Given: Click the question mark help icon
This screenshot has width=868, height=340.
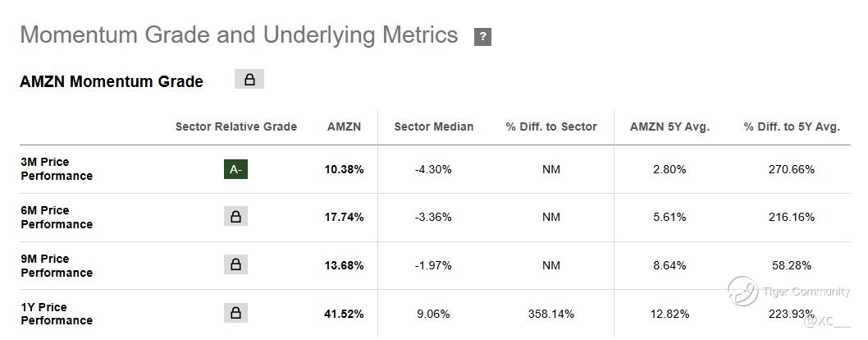Looking at the screenshot, I should click(x=482, y=37).
